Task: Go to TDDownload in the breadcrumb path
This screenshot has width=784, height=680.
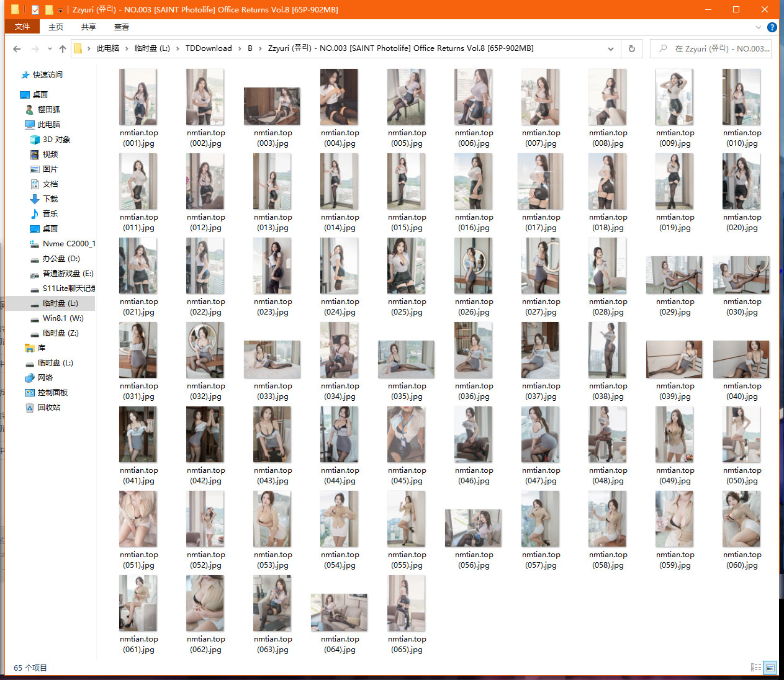Action: pos(208,48)
